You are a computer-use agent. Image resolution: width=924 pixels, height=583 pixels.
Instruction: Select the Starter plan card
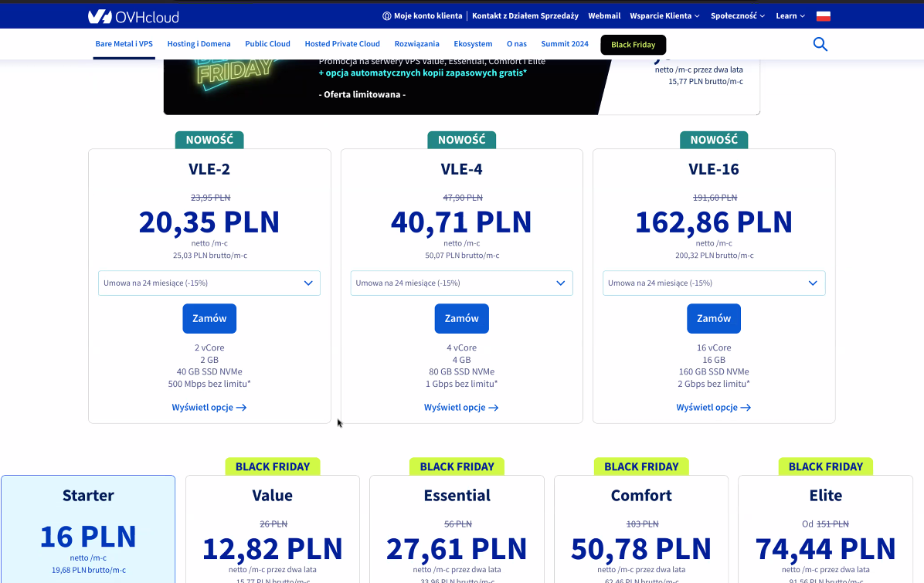pos(88,529)
